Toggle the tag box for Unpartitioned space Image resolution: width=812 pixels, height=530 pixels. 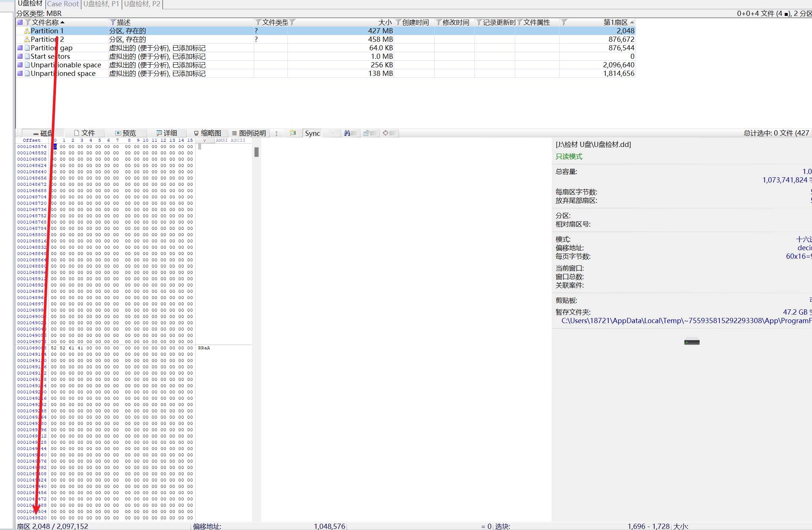click(x=20, y=74)
